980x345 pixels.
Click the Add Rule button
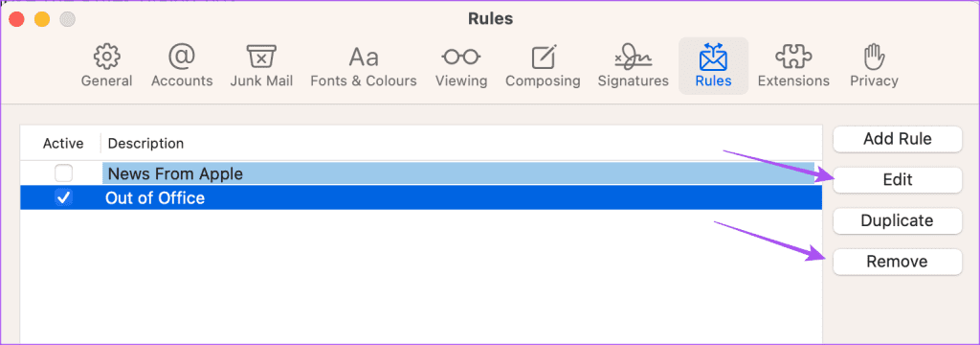[897, 139]
